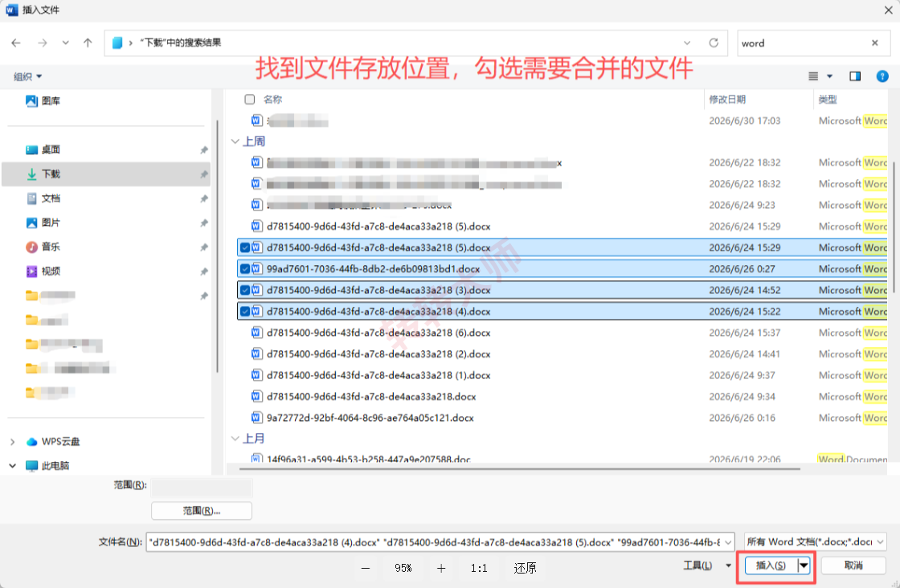
Task: Collapse the 上周 group
Action: coord(235,141)
